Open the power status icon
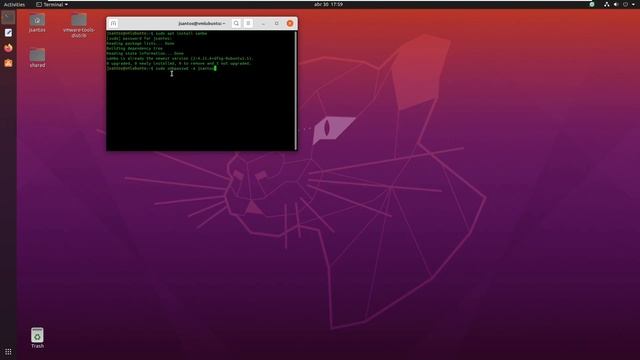This screenshot has width=640, height=360. pyautogui.click(x=625, y=4)
